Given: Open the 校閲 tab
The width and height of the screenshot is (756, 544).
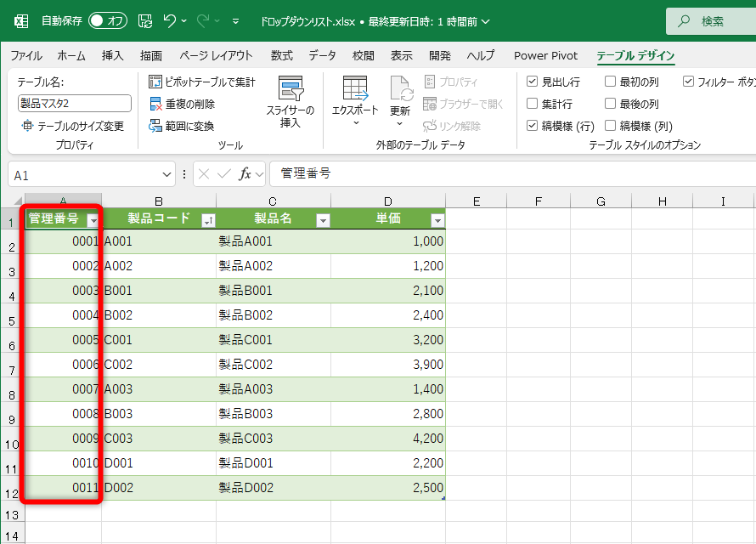Looking at the screenshot, I should click(363, 55).
